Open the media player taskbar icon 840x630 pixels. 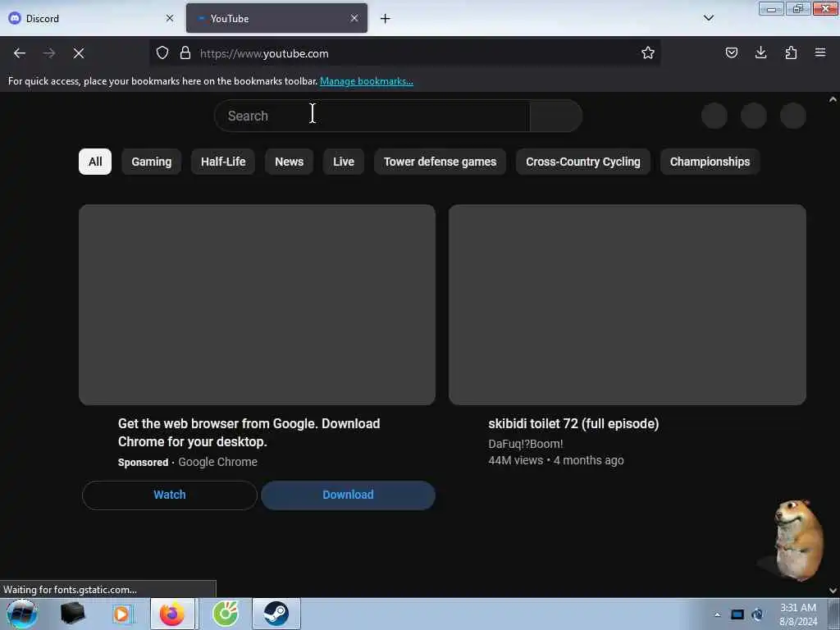(121, 614)
